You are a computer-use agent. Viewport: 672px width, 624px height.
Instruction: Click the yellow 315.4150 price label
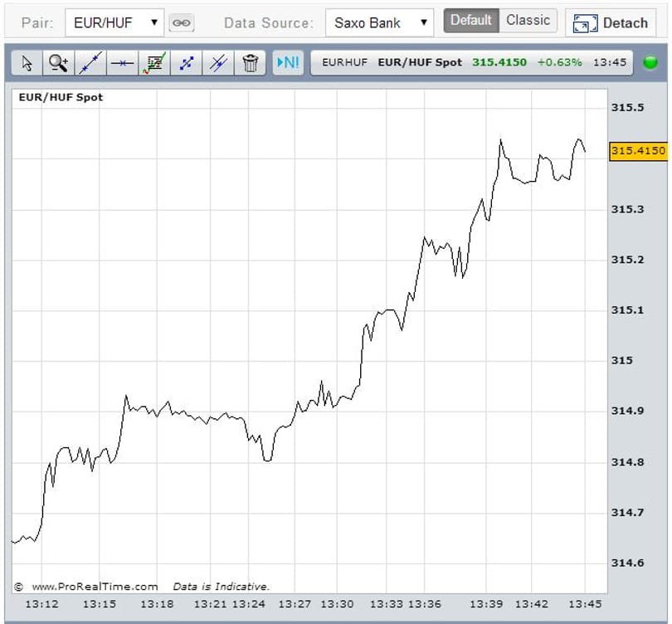[x=638, y=151]
